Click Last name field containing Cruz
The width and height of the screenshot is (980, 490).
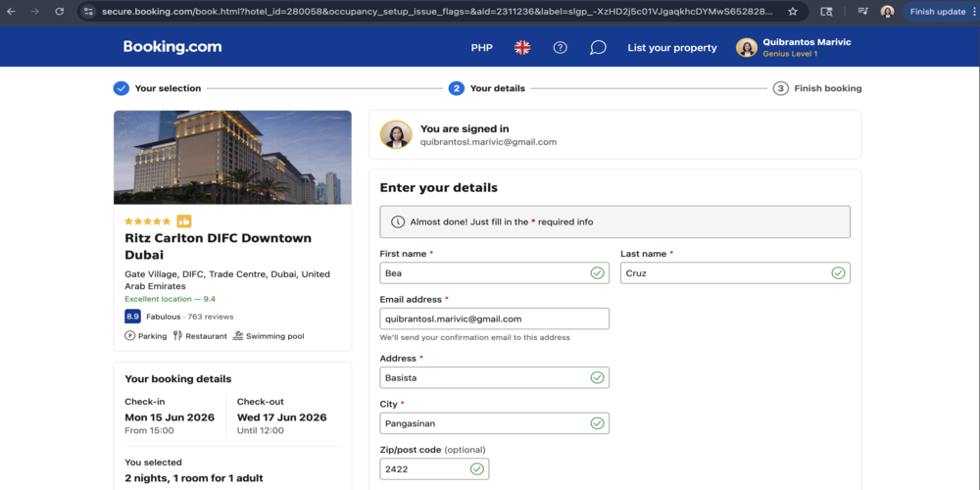735,273
